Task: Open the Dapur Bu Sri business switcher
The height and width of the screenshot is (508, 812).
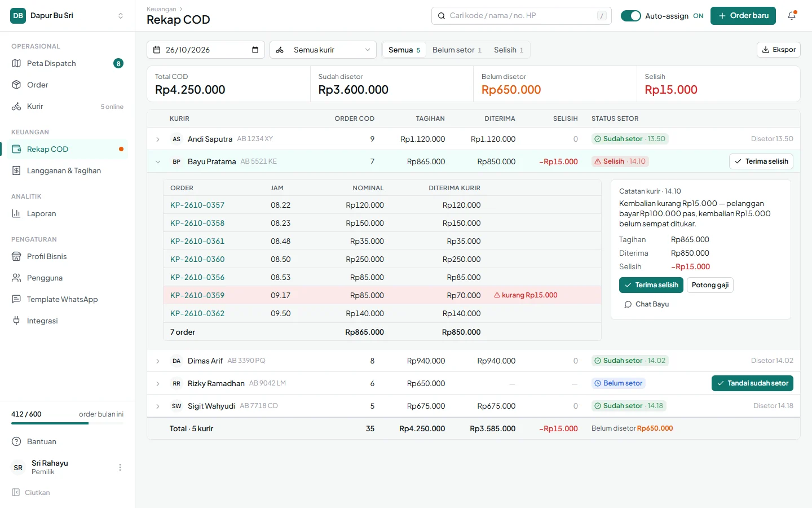Action: 68,16
